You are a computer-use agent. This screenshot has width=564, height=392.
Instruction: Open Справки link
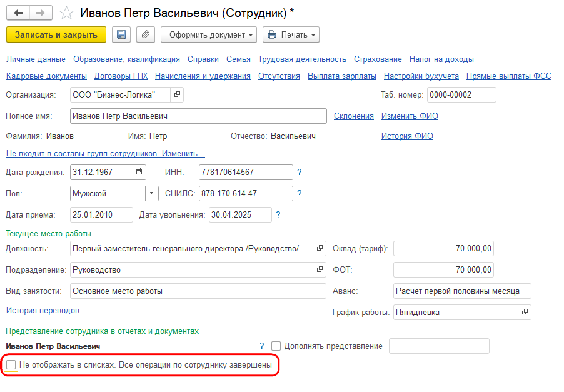[x=203, y=59]
